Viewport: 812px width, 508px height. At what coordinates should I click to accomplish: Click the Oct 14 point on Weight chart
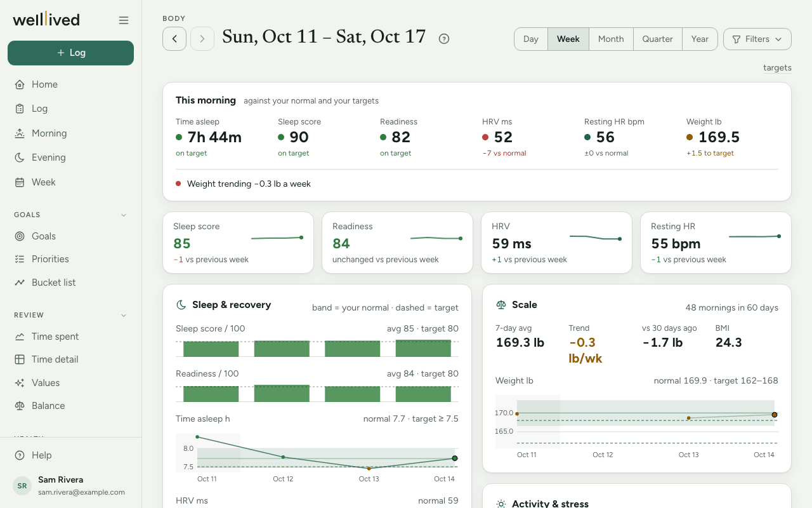click(x=775, y=415)
